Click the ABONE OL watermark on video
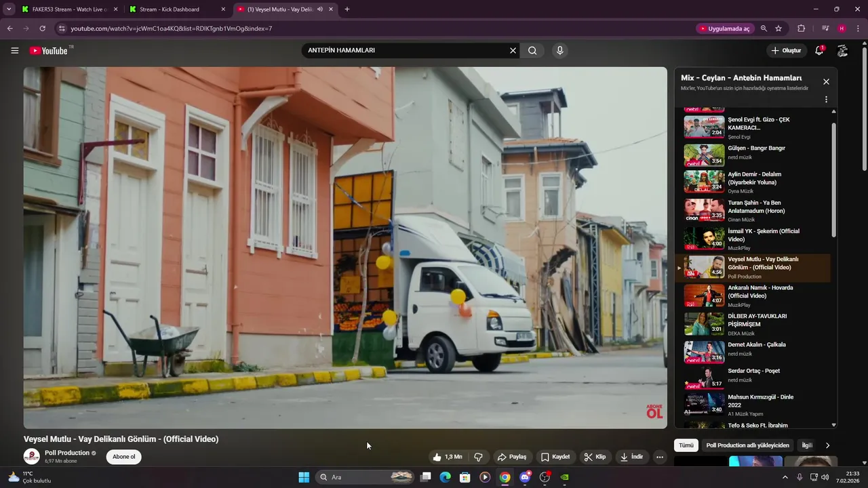868x488 pixels. 654,411
